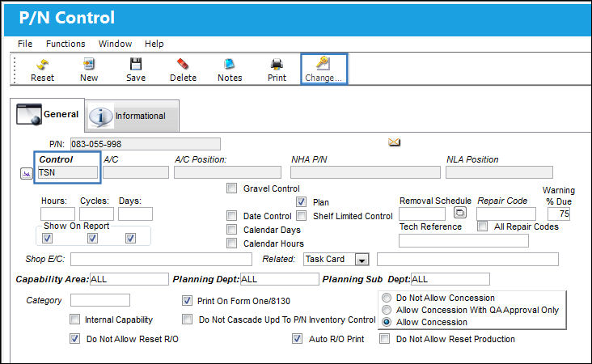Open the Informational tab
Viewport: 592px width, 364px height.
click(x=132, y=116)
